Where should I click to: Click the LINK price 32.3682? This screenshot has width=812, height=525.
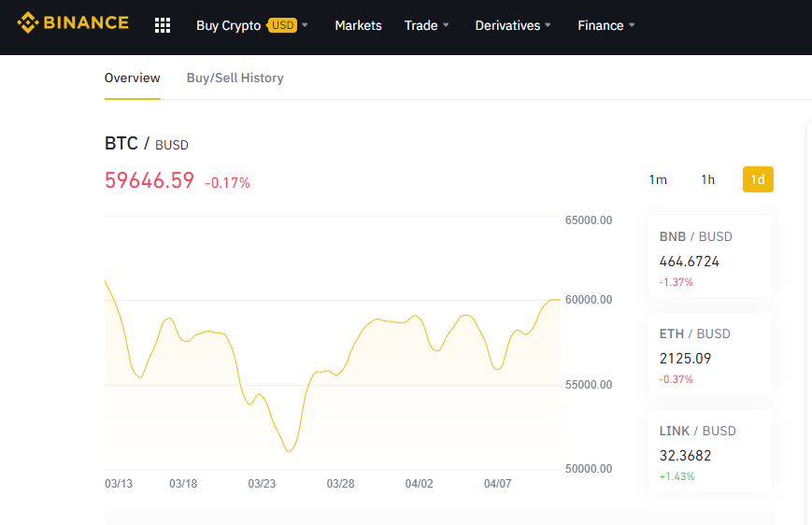[x=685, y=456]
